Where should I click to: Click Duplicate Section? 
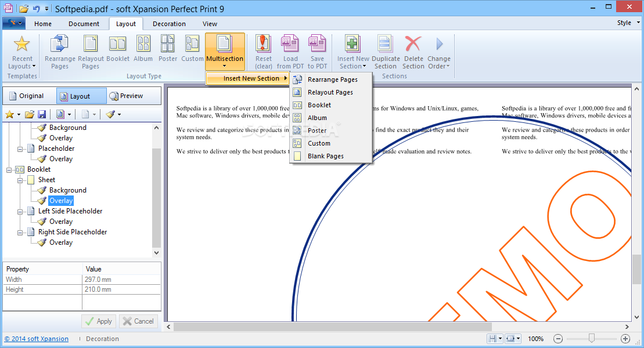[x=386, y=53]
